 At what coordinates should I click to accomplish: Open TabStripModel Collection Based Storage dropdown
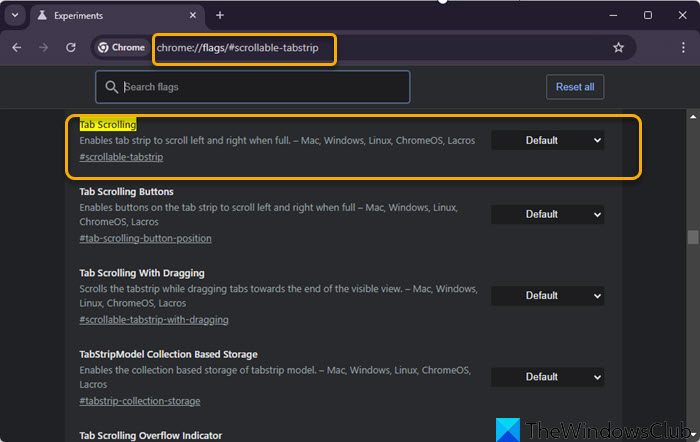coord(547,377)
